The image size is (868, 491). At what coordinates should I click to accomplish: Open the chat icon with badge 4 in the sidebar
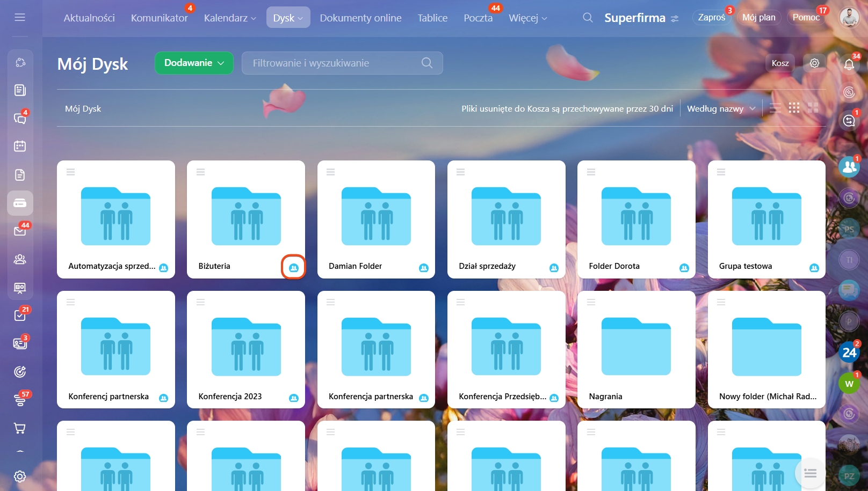pos(20,118)
